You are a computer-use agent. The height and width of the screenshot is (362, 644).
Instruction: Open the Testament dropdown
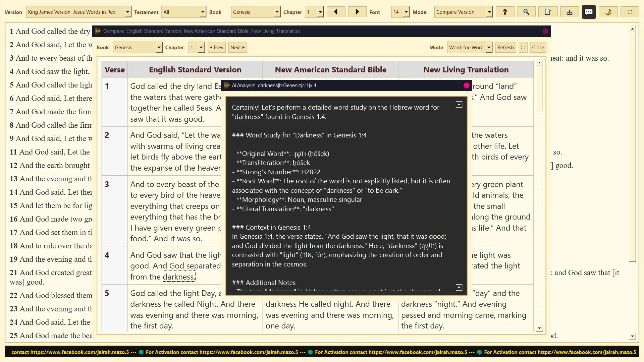[x=184, y=12]
